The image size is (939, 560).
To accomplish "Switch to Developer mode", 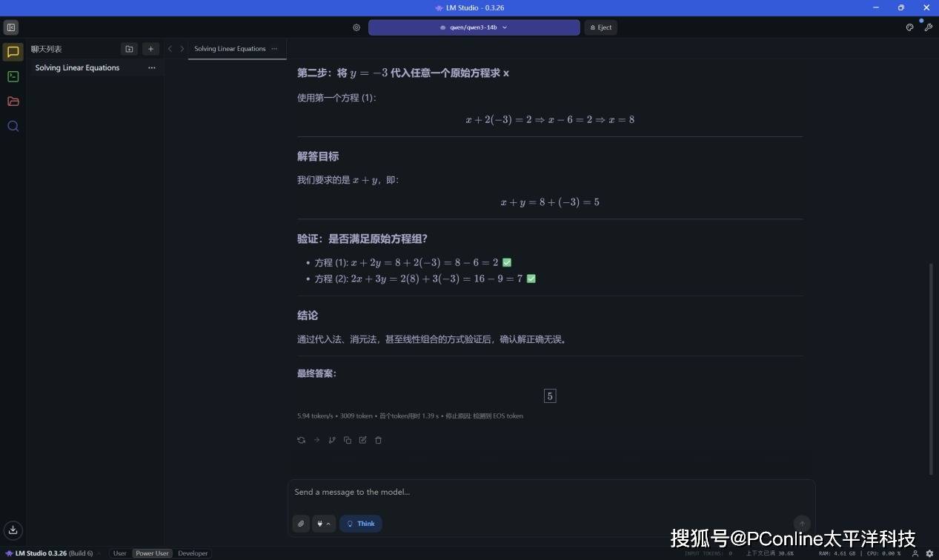I will coord(193,553).
